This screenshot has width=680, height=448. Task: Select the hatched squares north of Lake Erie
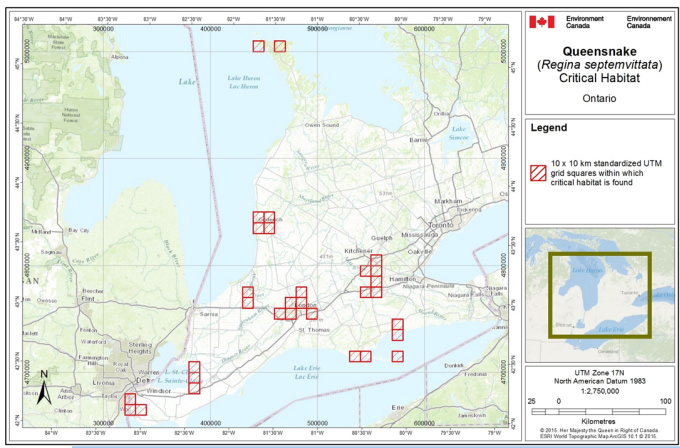pos(360,356)
